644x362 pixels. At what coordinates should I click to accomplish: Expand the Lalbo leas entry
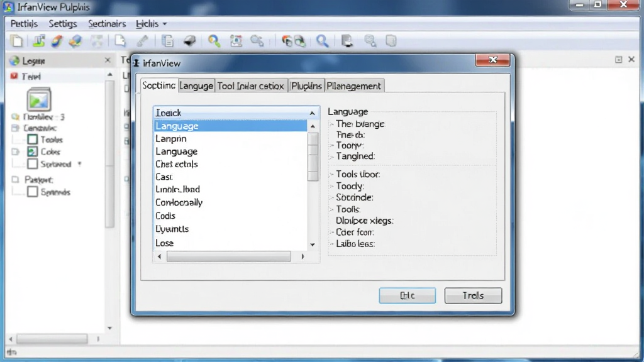[x=331, y=244]
